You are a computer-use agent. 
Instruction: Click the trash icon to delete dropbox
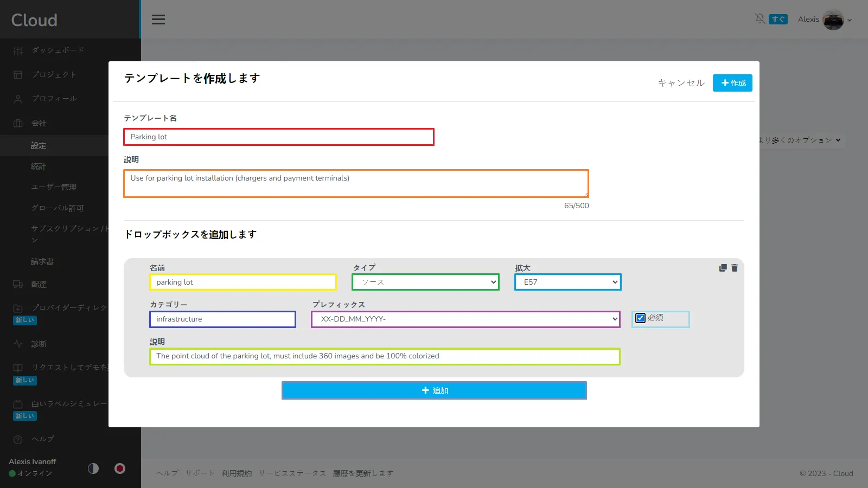coord(735,268)
